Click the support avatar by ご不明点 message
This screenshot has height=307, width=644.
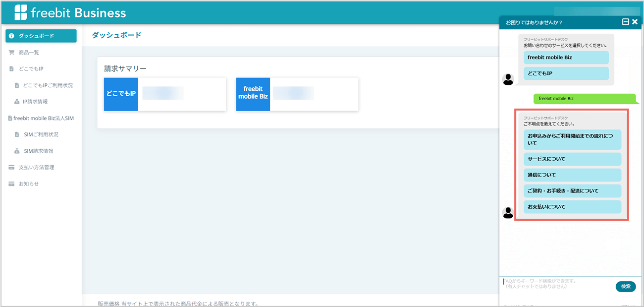coord(508,213)
